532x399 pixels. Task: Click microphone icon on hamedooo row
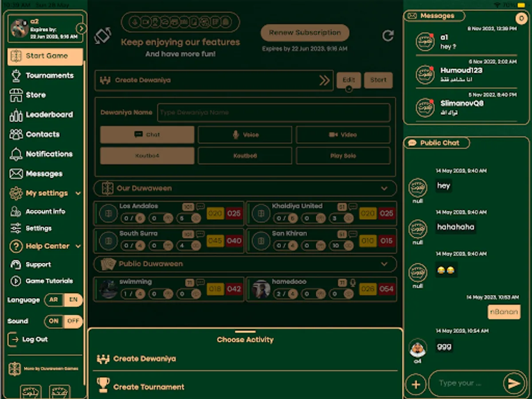point(353,282)
